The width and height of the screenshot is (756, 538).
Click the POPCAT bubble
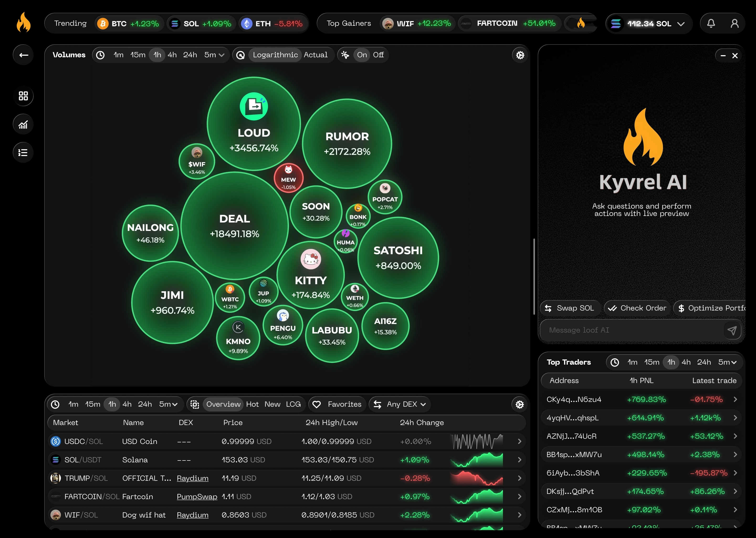click(x=385, y=197)
